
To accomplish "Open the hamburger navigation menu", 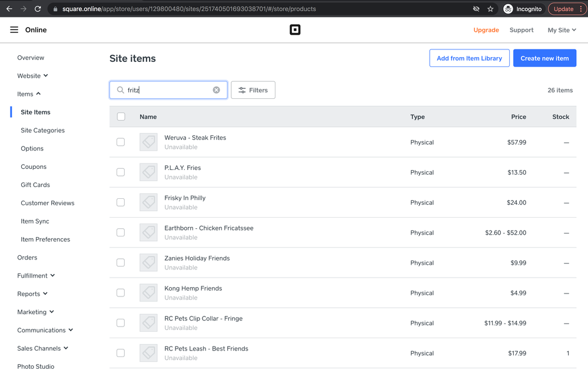I will pyautogui.click(x=14, y=29).
